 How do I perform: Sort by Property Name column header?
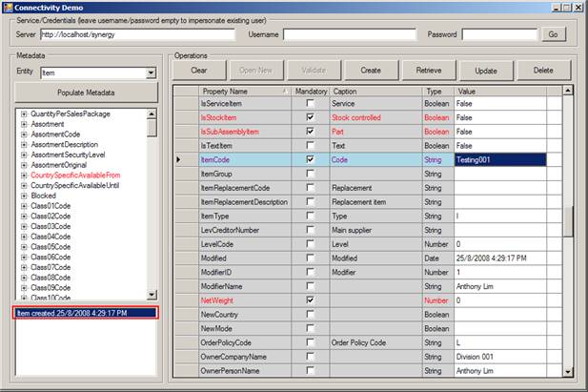tap(245, 92)
